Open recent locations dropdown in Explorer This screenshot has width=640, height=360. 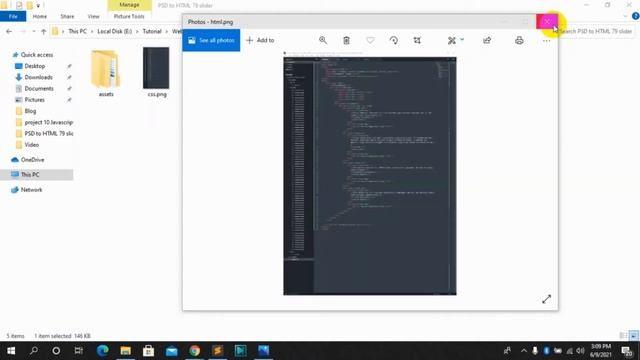click(x=33, y=31)
